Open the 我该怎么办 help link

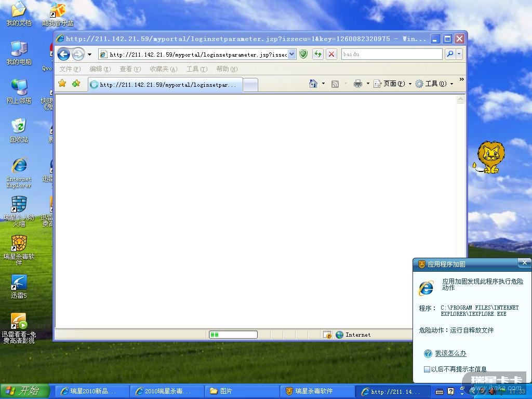click(x=450, y=353)
